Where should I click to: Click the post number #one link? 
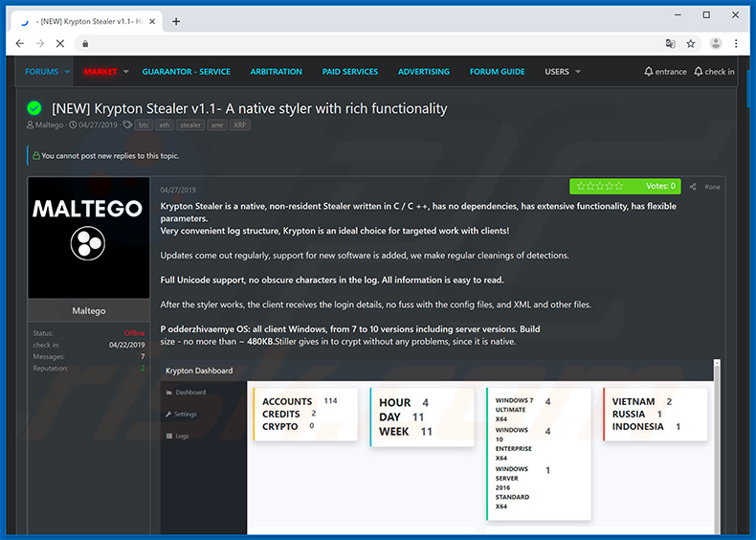point(712,187)
